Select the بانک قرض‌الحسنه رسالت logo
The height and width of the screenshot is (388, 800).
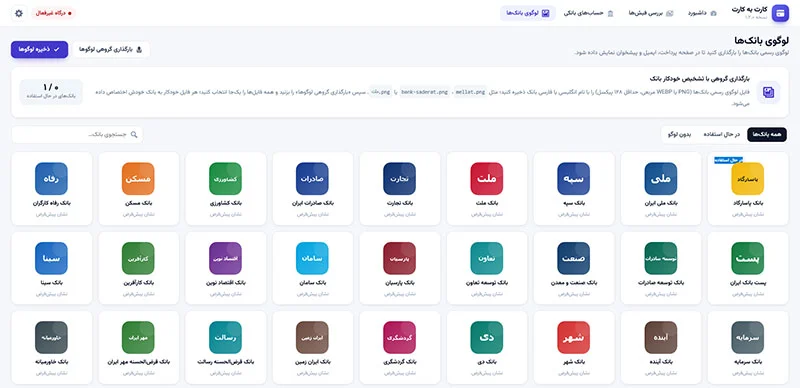[226, 337]
